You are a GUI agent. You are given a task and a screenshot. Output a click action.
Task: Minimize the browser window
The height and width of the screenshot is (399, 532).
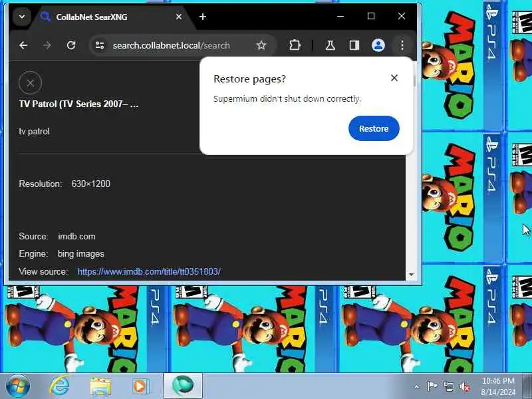(340, 16)
